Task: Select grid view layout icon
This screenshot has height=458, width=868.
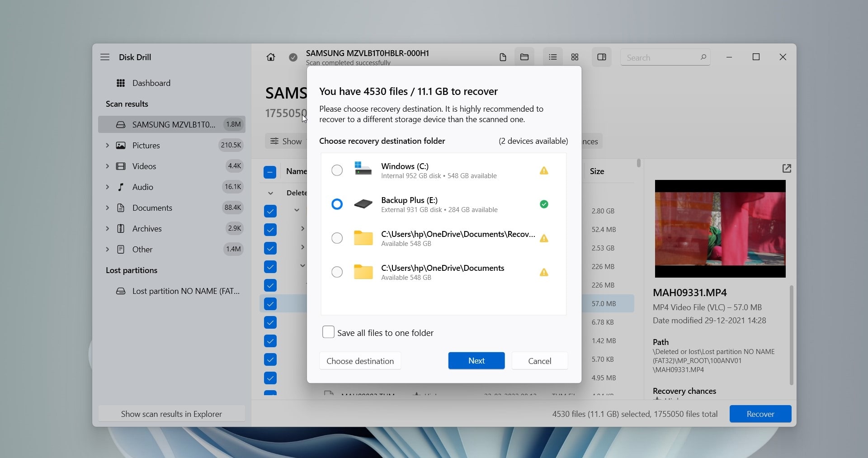Action: [575, 57]
